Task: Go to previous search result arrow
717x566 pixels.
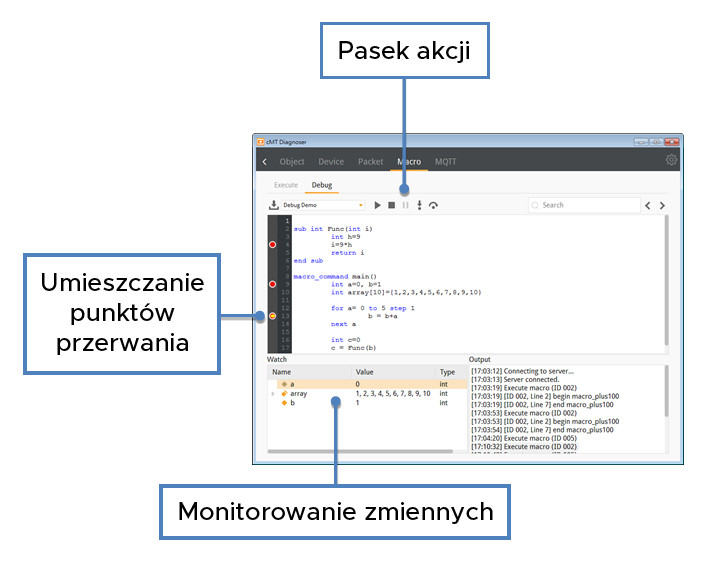Action: click(x=647, y=205)
